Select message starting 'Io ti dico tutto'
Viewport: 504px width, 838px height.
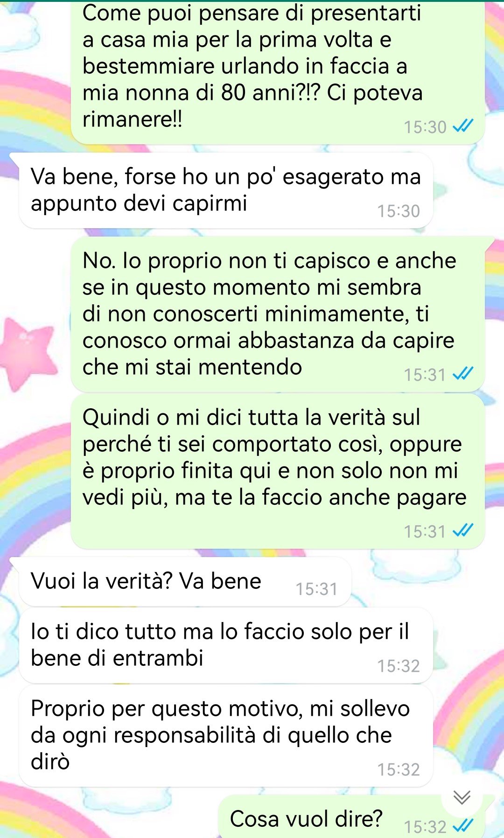click(226, 645)
